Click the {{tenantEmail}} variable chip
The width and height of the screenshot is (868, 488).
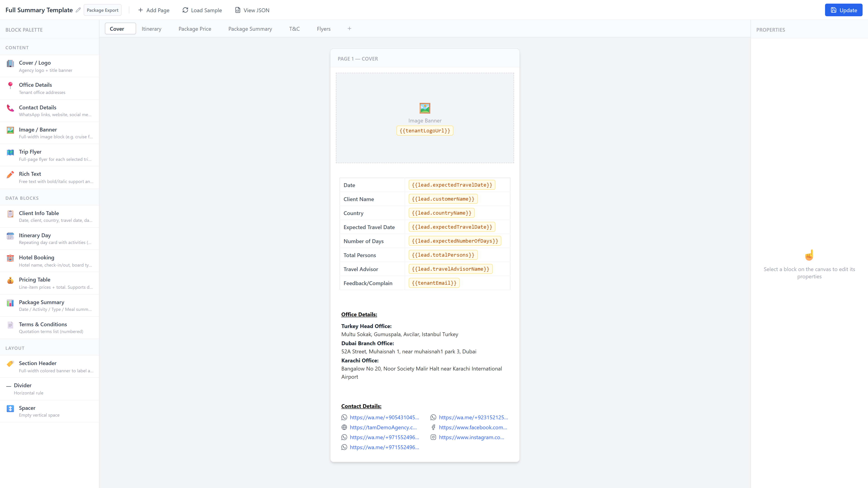click(434, 283)
